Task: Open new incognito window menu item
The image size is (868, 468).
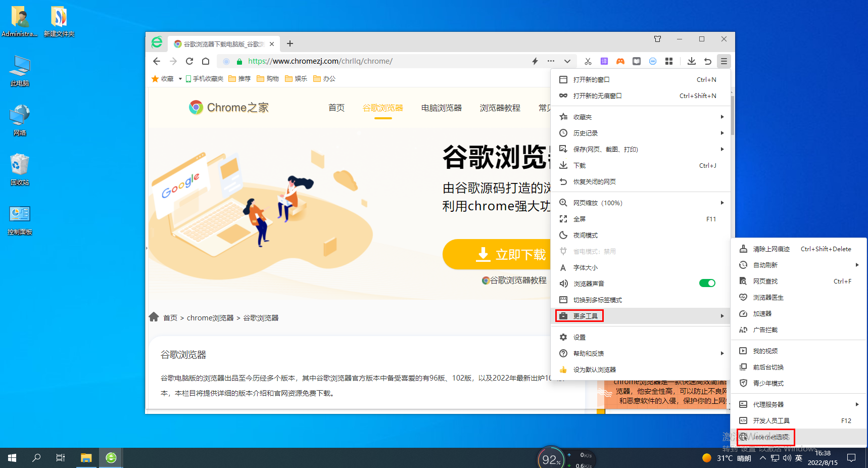Action: pyautogui.click(x=640, y=96)
